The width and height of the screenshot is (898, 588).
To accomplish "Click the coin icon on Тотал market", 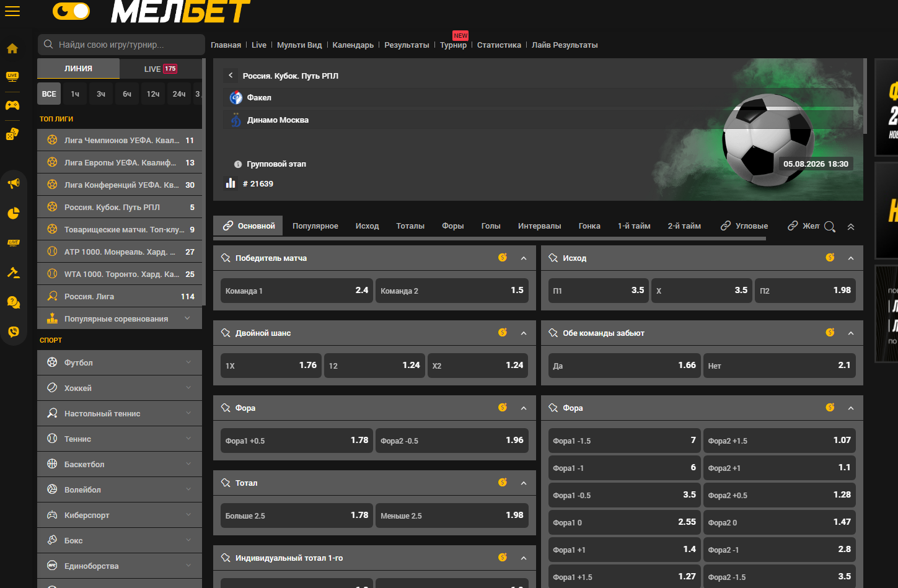I will click(x=503, y=482).
